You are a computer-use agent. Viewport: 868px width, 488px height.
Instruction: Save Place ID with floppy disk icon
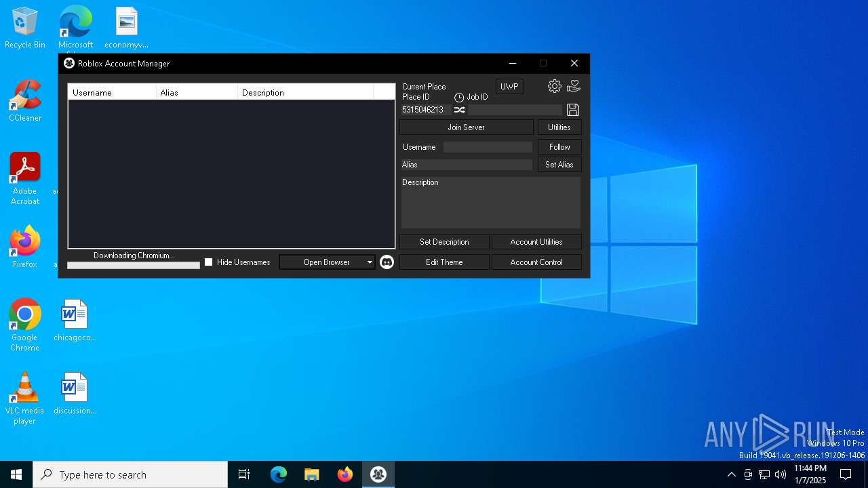coord(573,110)
